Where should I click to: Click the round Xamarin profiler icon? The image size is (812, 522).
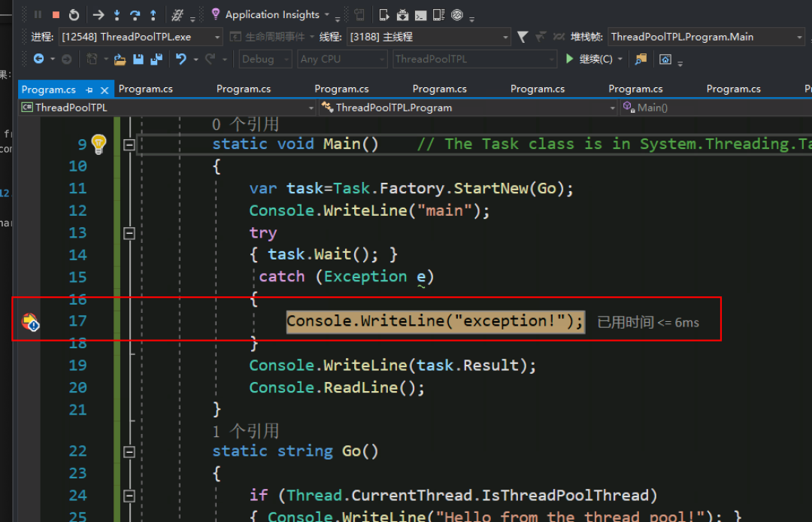(x=457, y=15)
